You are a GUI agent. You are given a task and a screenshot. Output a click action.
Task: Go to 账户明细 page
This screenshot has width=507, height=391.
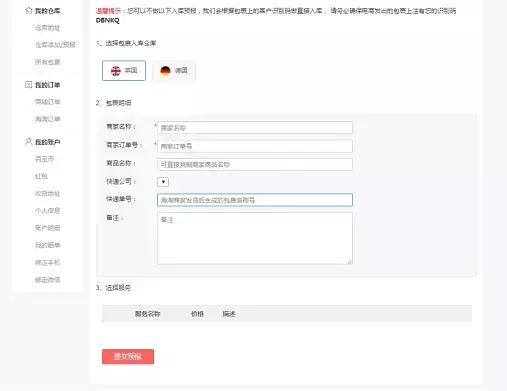[x=48, y=228]
